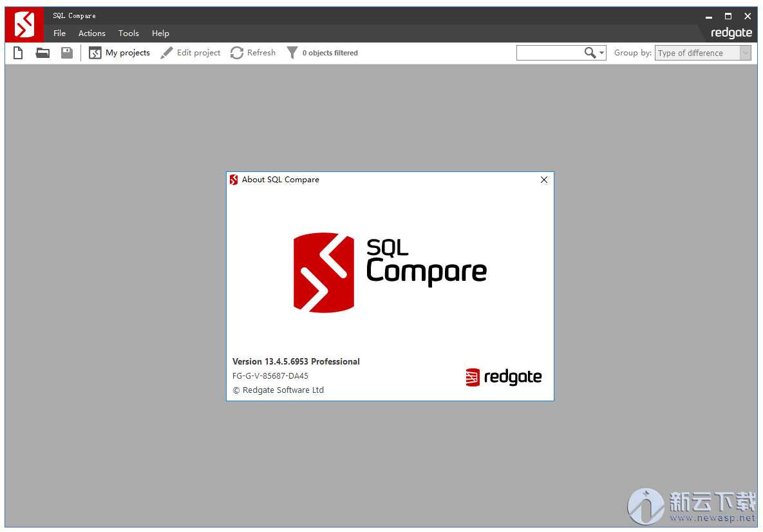Open the File menu
This screenshot has width=763, height=532.
point(59,33)
